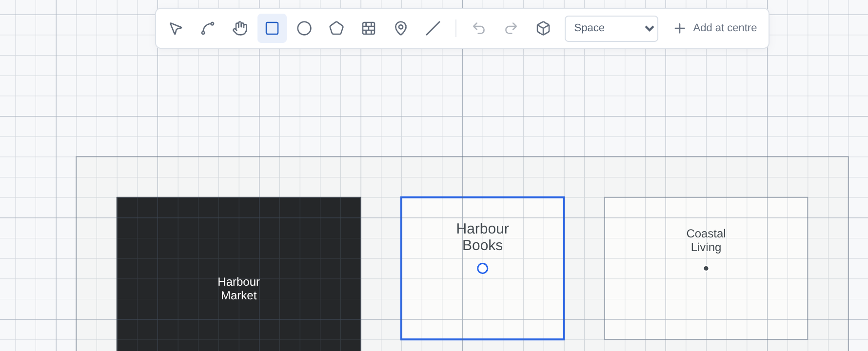
Task: Select the rectangle shape tool
Action: tap(272, 28)
